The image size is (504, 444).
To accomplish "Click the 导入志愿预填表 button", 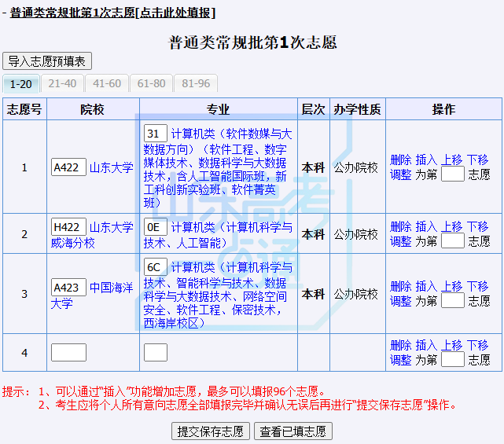I will pyautogui.click(x=47, y=61).
